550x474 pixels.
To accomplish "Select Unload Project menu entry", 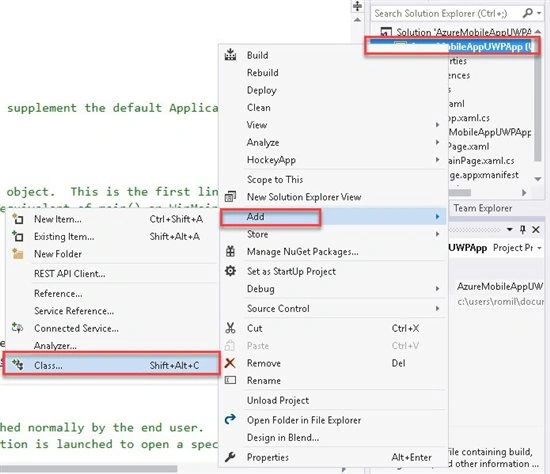I will [278, 400].
